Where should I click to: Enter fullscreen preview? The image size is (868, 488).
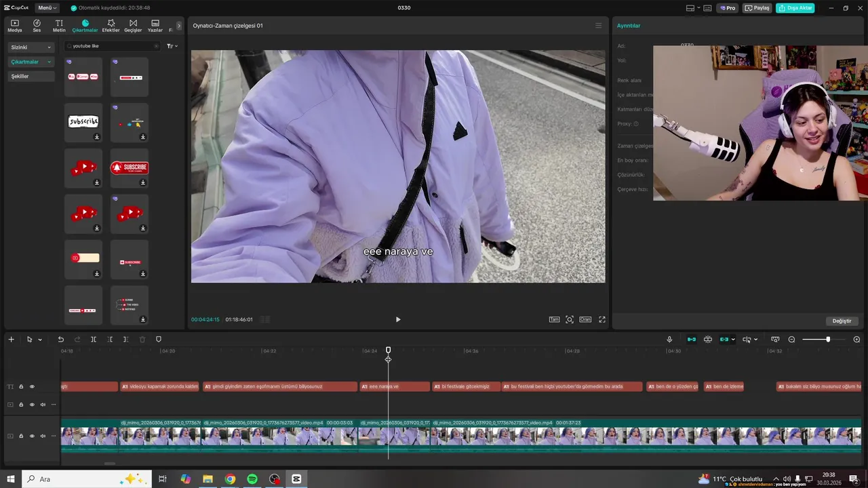601,319
